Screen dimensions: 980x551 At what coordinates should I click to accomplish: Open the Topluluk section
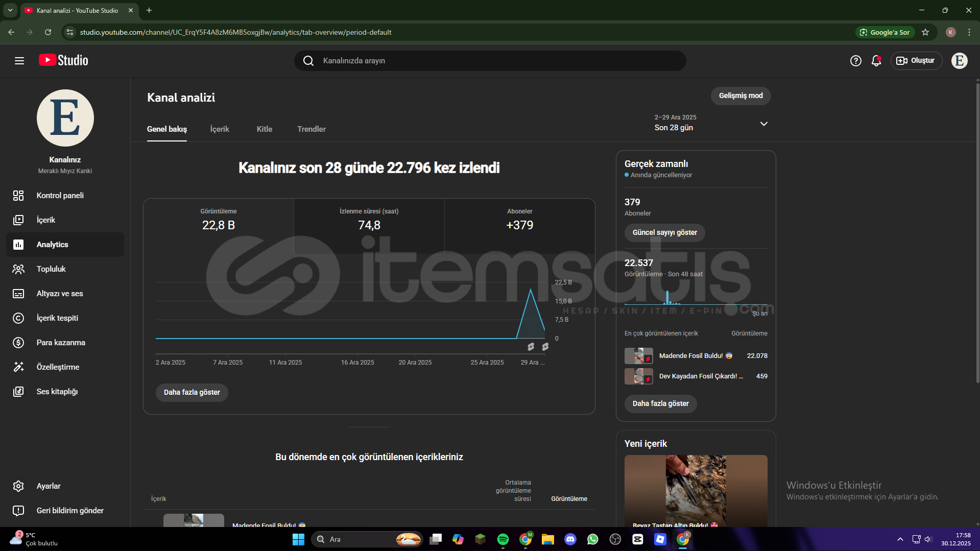(65, 269)
